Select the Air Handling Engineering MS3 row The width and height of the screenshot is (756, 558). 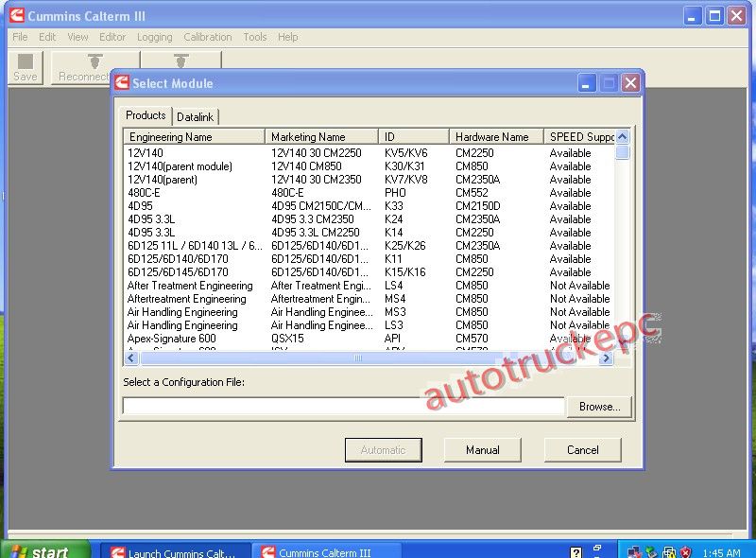tap(369, 312)
